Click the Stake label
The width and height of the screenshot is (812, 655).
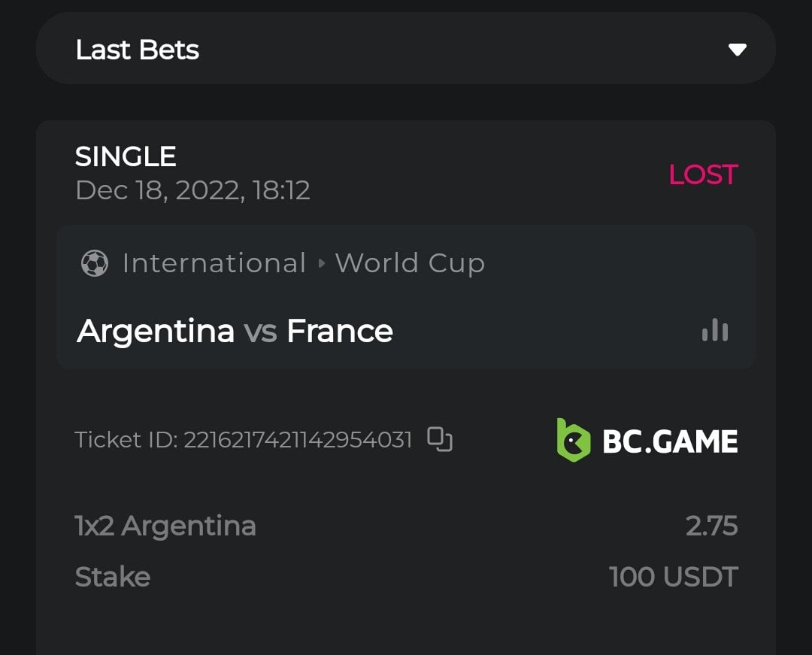point(113,577)
